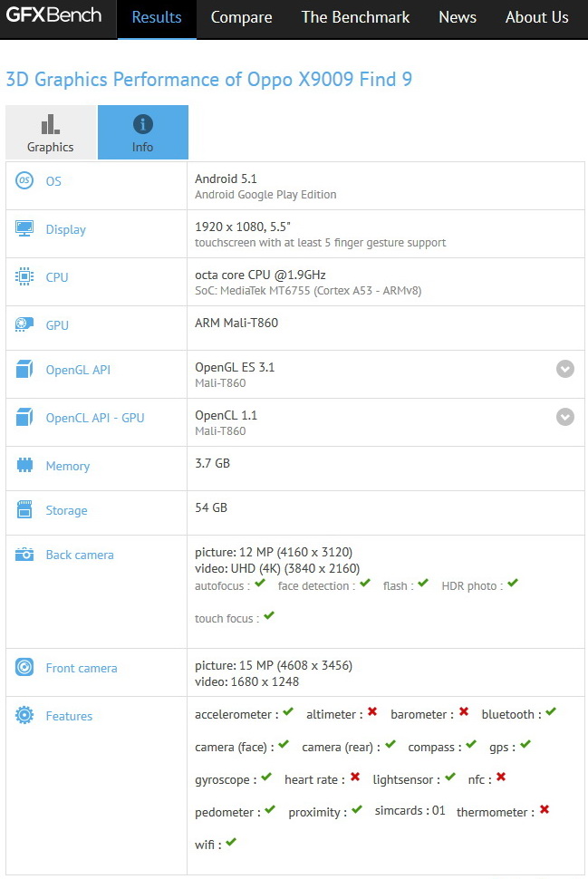Expand the OpenGL ES 3.1 details
Image resolution: width=588 pixels, height=879 pixels.
565,369
